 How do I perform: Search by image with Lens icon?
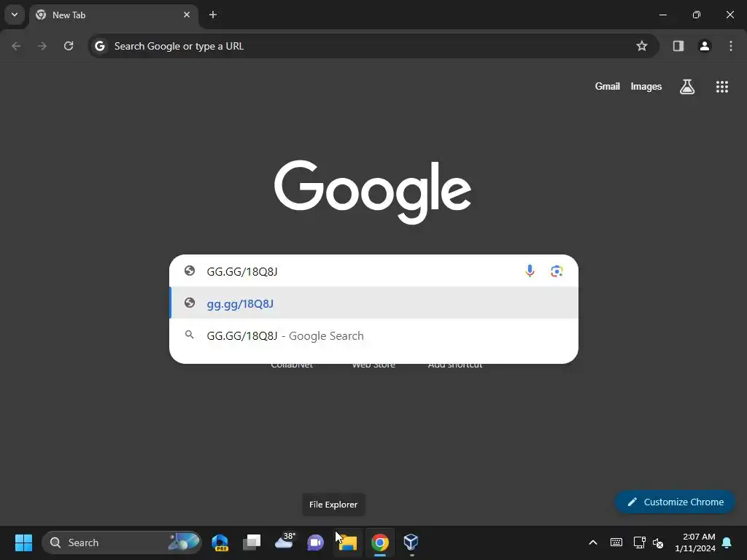[x=557, y=271]
